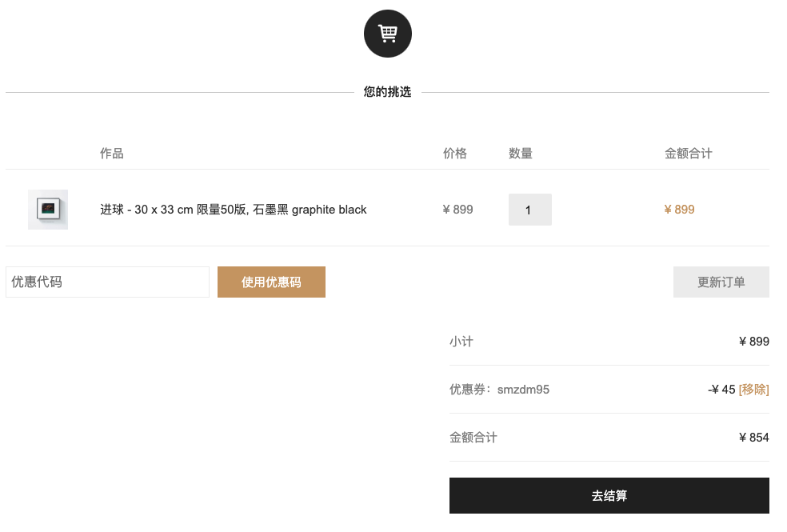Click the 优惠代码 coupon code input
Screen dimensions: 787x532
(x=107, y=282)
